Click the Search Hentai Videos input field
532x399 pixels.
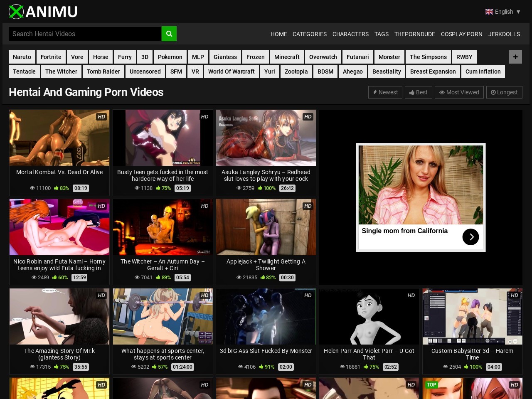click(x=85, y=34)
